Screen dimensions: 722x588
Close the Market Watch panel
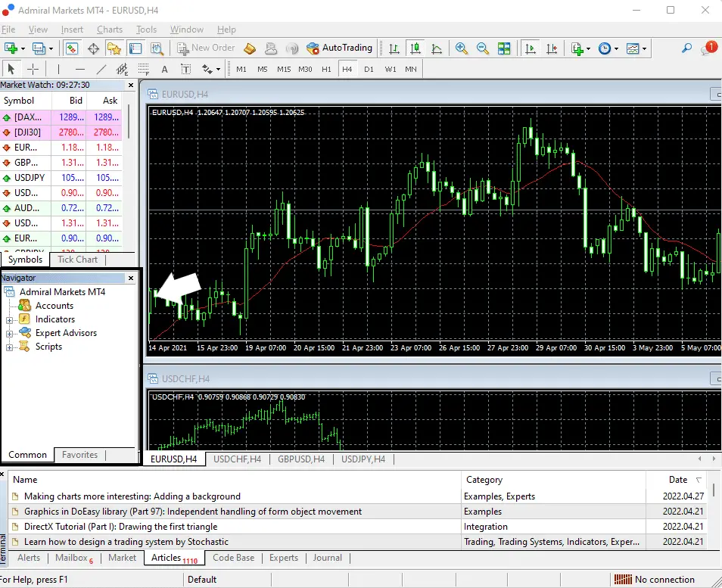[x=131, y=86]
